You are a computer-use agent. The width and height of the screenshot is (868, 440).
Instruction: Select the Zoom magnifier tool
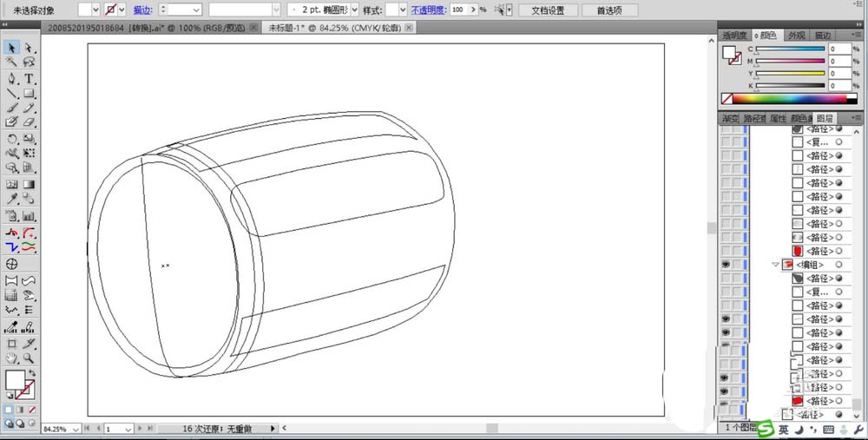(x=29, y=357)
